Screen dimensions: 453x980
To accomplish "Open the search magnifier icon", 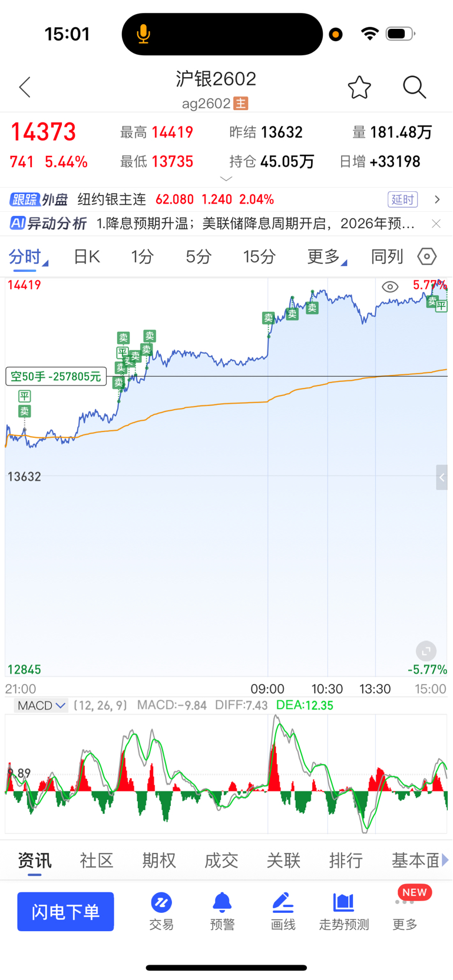I will click(x=414, y=87).
